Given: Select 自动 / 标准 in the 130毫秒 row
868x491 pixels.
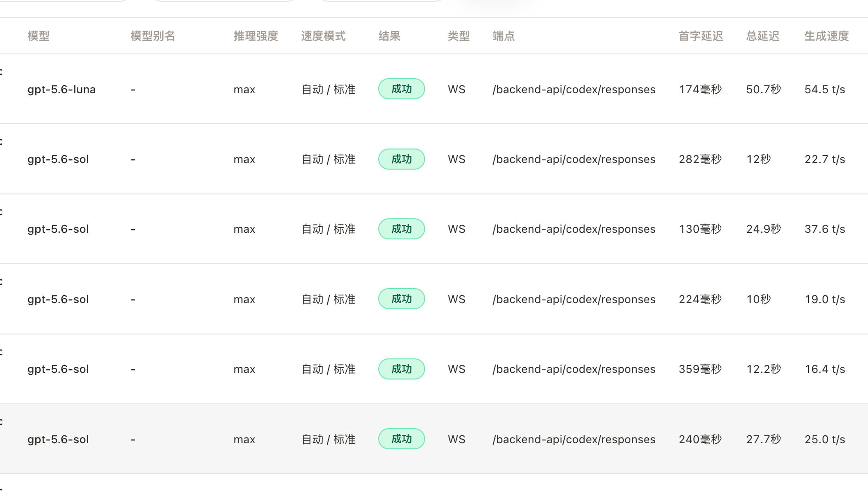Looking at the screenshot, I should [x=328, y=229].
